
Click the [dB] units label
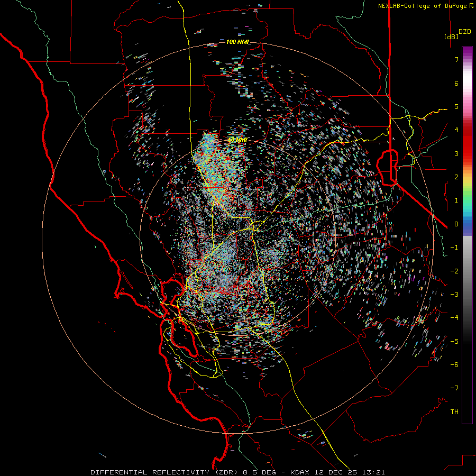pos(451,36)
